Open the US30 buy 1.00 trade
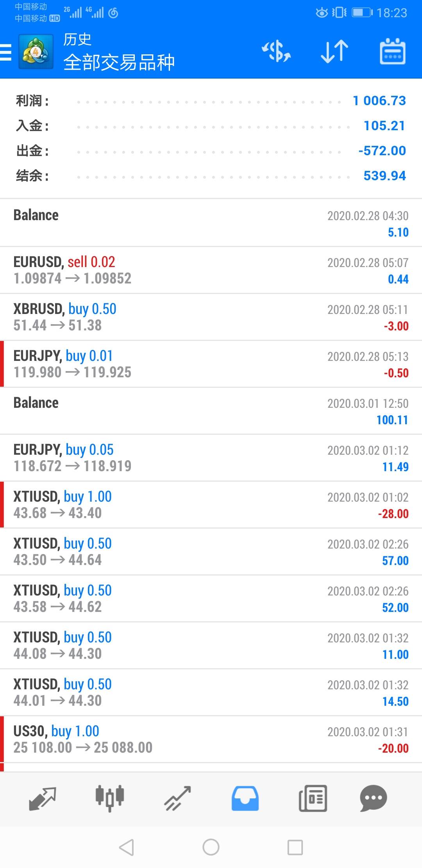 [x=211, y=739]
